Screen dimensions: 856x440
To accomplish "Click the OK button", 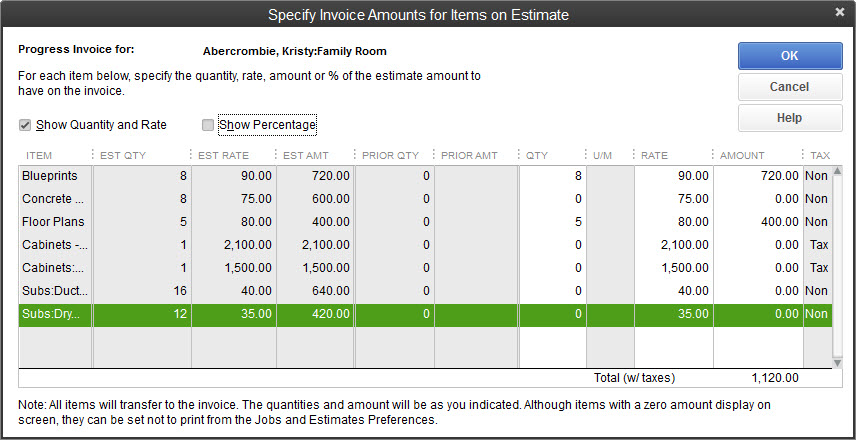I will click(789, 56).
